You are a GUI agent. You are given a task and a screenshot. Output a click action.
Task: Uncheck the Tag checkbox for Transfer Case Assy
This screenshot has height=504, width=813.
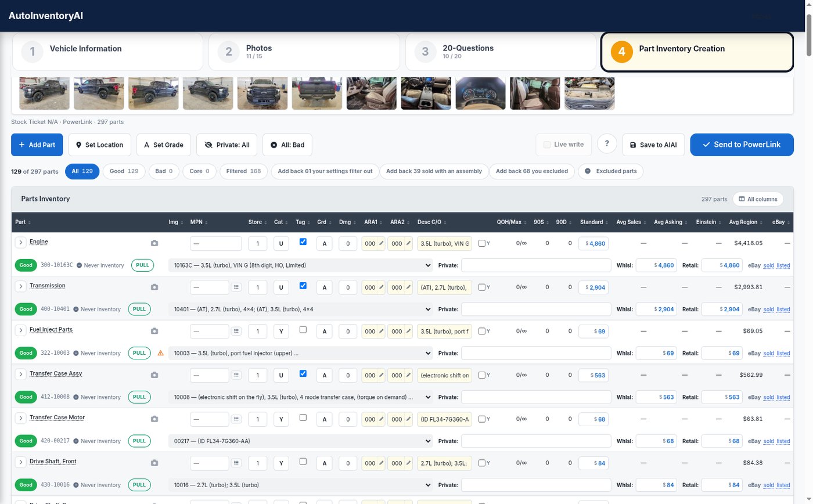303,373
